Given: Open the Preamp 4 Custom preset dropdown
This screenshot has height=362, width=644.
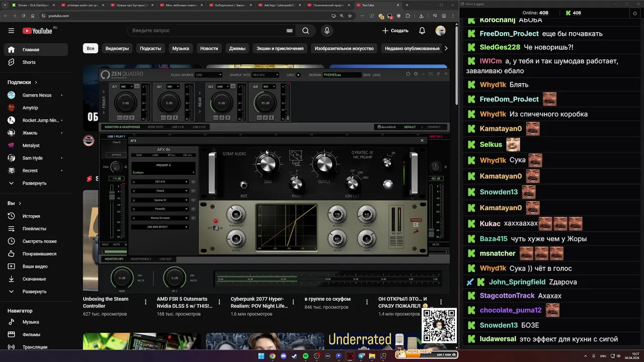Looking at the screenshot, I should pyautogui.click(x=163, y=172).
